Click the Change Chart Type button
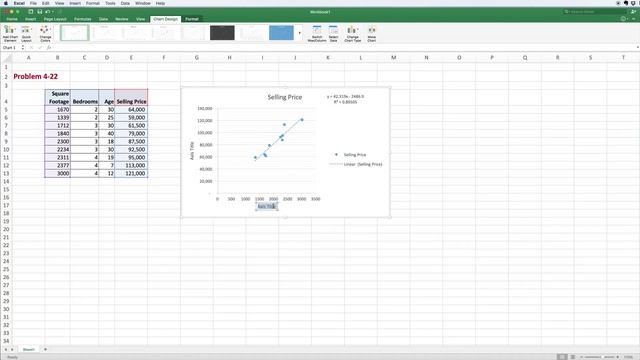The height and width of the screenshot is (360, 640). [352, 33]
